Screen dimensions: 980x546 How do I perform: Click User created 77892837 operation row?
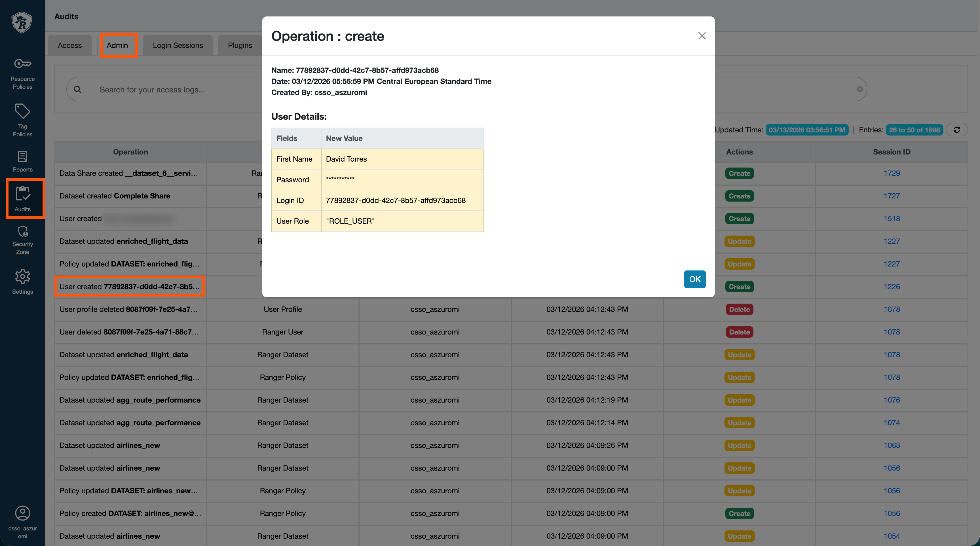[129, 286]
